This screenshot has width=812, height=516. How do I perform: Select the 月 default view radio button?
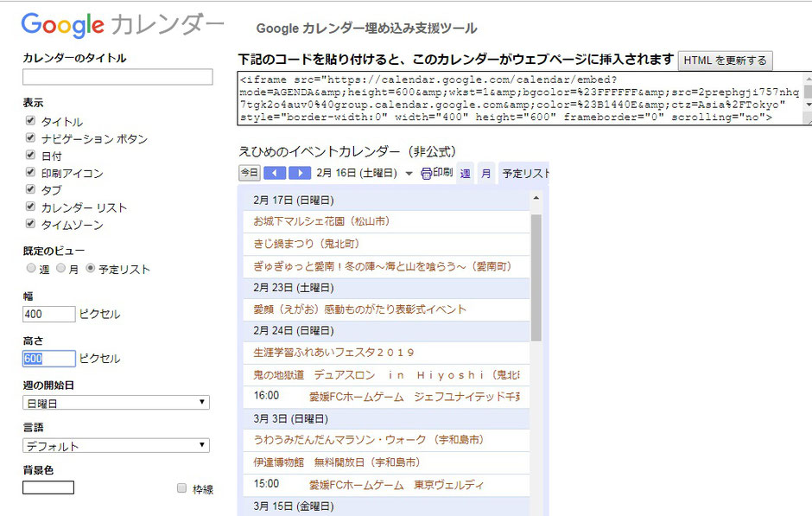(x=61, y=268)
